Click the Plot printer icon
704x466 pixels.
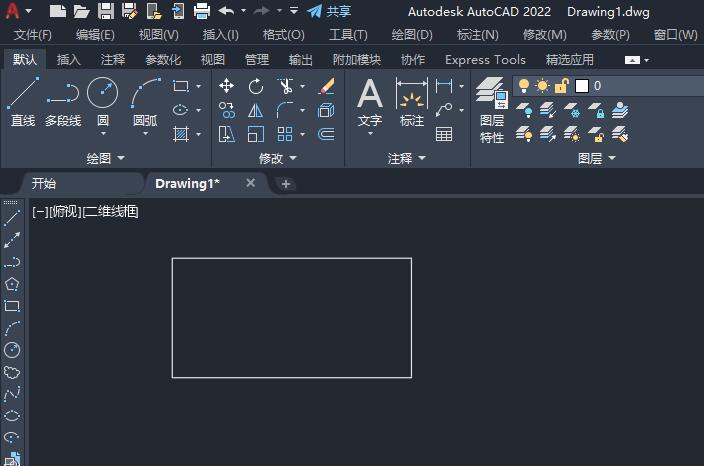pos(202,11)
